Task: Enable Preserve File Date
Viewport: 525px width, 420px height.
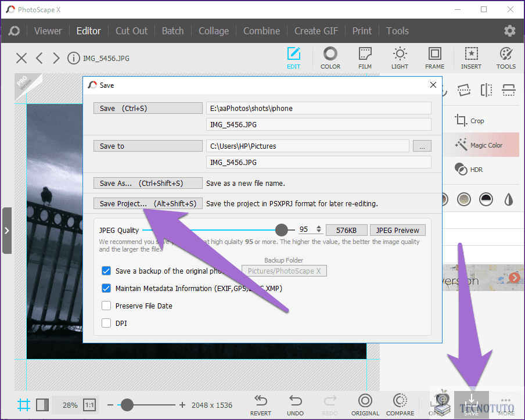Action: coord(106,306)
